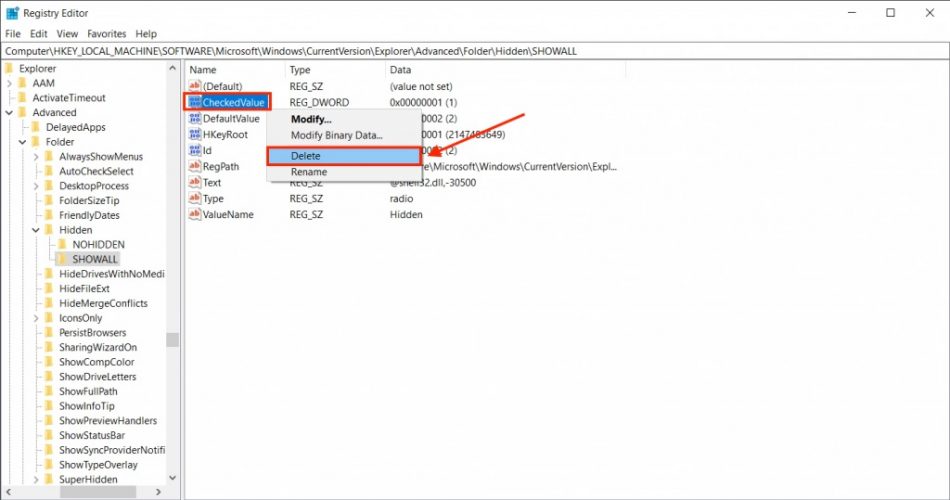Select the HideDrivesWithNoMedi key
Image resolution: width=950 pixels, height=500 pixels.
coord(111,274)
